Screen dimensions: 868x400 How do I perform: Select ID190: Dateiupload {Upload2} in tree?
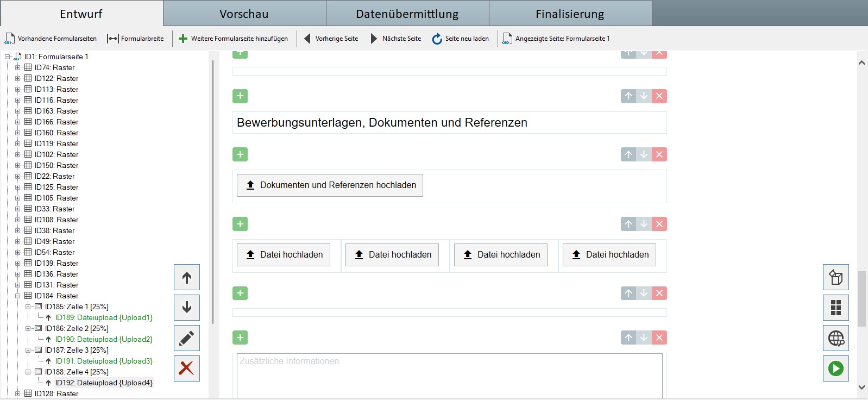pyautogui.click(x=103, y=340)
